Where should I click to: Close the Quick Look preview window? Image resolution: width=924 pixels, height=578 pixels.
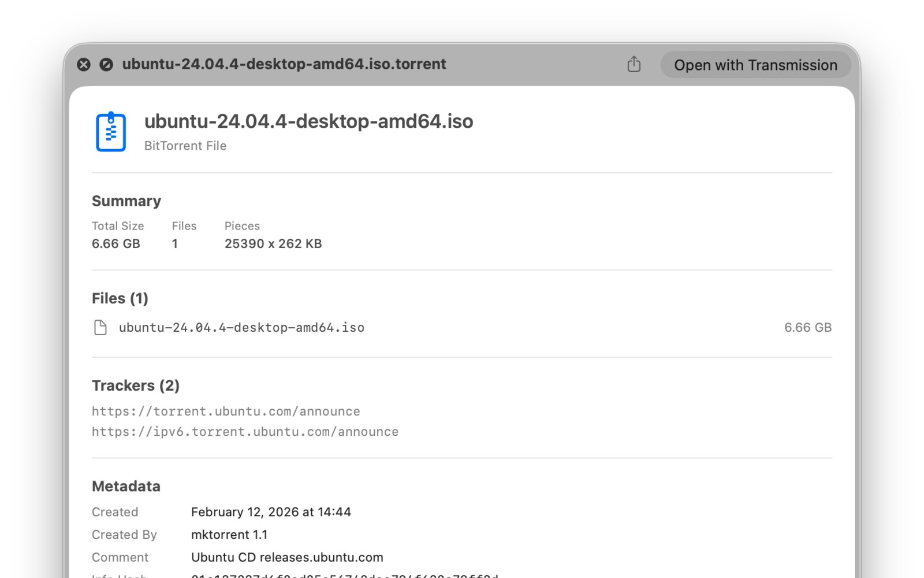point(84,64)
